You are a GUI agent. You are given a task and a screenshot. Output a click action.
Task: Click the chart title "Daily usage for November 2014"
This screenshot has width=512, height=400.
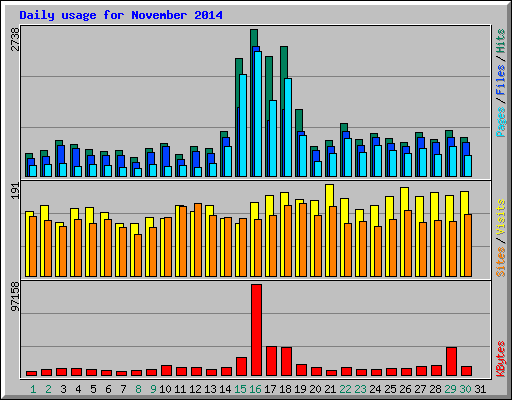[121, 15]
